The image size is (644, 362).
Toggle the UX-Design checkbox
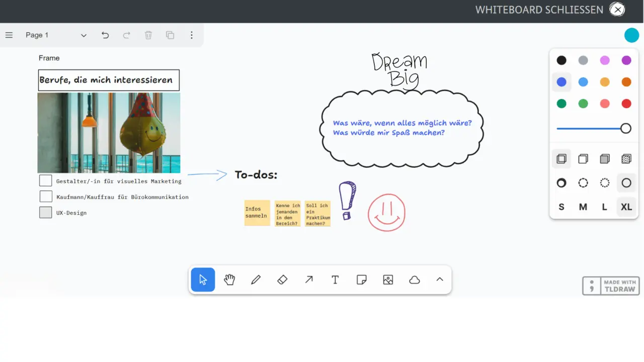[46, 212]
